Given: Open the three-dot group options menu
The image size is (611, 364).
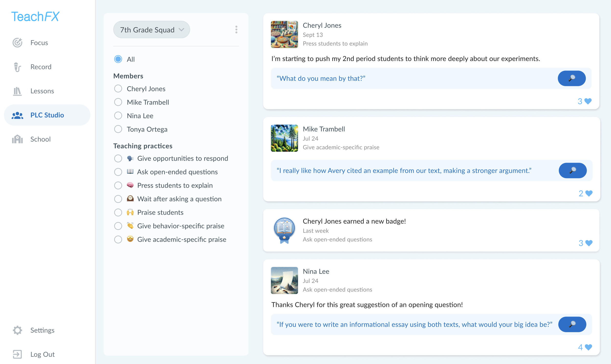Looking at the screenshot, I should (x=236, y=30).
